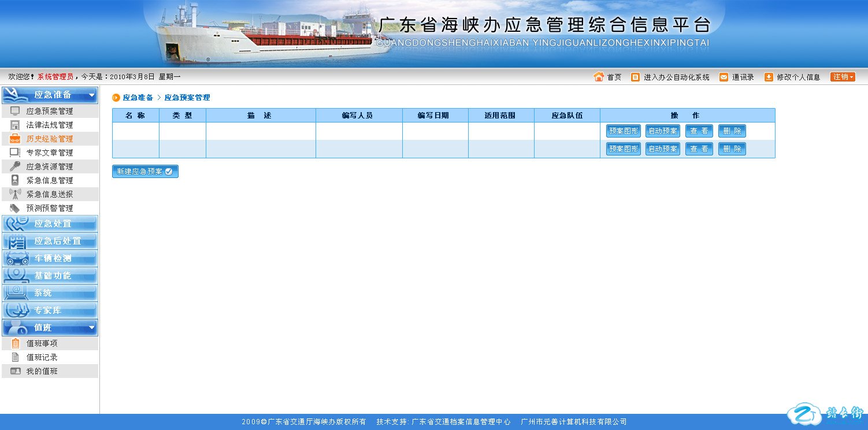The height and width of the screenshot is (430, 868).
Task: Click the clipboard icon beside 值班事项
Action: click(x=15, y=343)
